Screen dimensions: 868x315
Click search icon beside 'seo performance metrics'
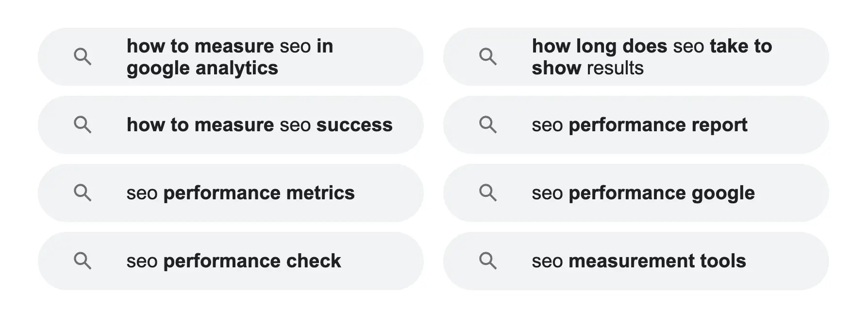[82, 193]
